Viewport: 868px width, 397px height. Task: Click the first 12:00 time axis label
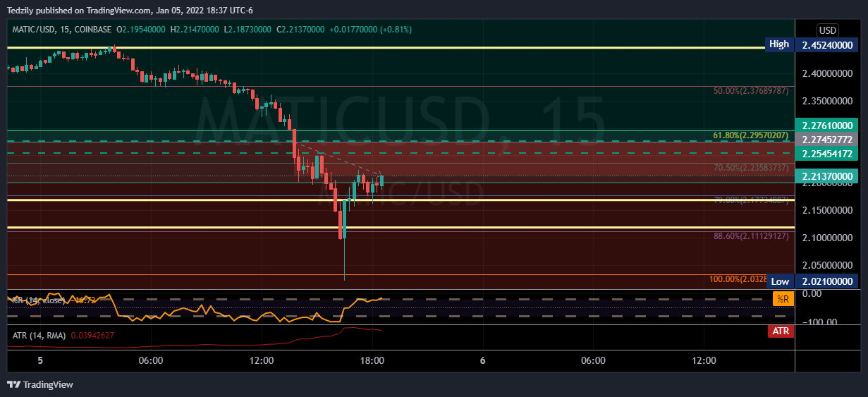click(262, 360)
